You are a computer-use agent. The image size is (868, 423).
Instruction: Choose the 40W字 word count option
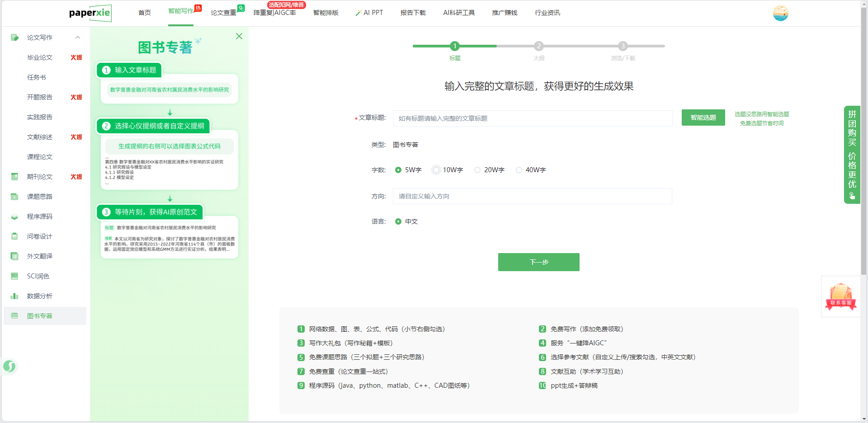click(519, 170)
